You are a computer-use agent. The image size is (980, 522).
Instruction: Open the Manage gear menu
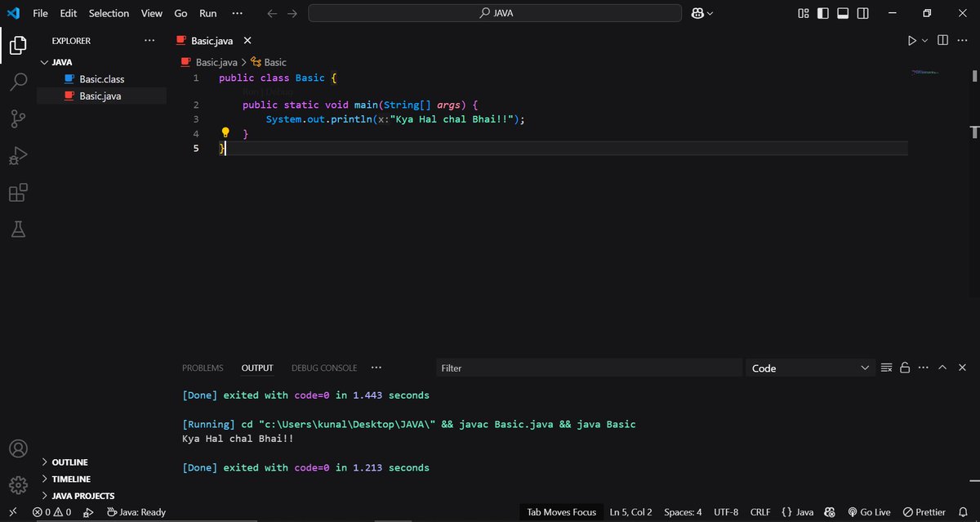coord(18,485)
